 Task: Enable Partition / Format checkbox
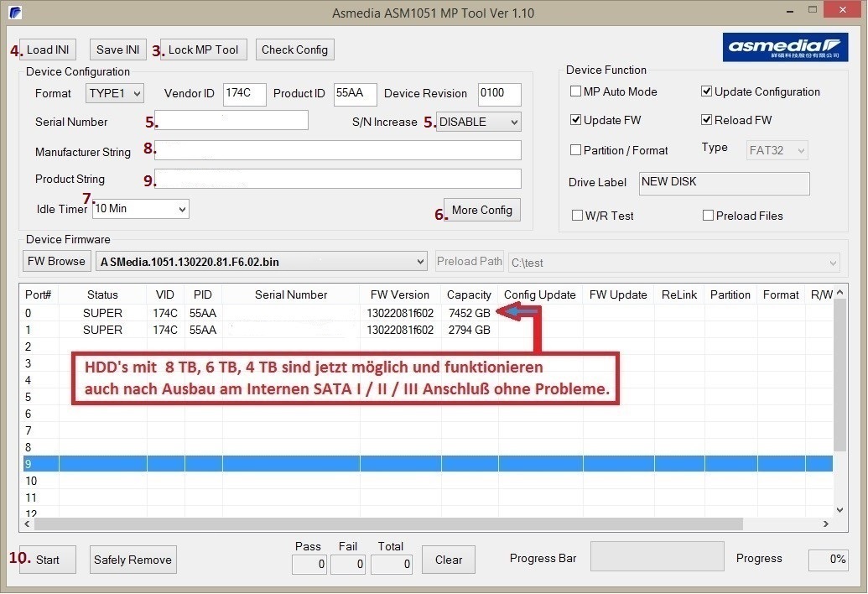(575, 150)
